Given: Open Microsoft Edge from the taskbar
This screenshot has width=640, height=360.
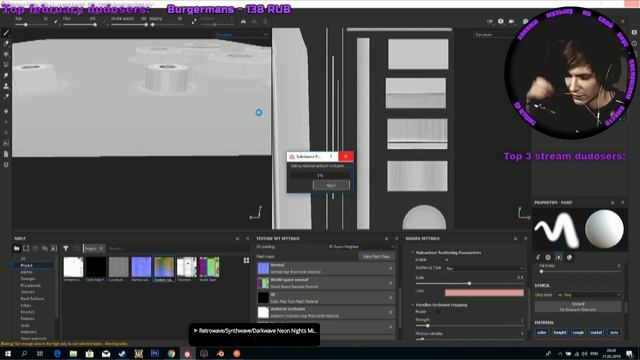Looking at the screenshot, I should pyautogui.click(x=57, y=353).
